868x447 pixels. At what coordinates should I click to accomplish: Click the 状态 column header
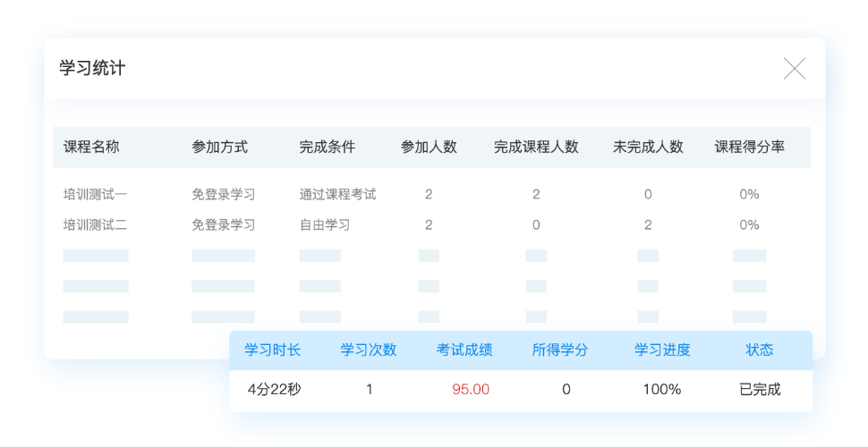760,350
